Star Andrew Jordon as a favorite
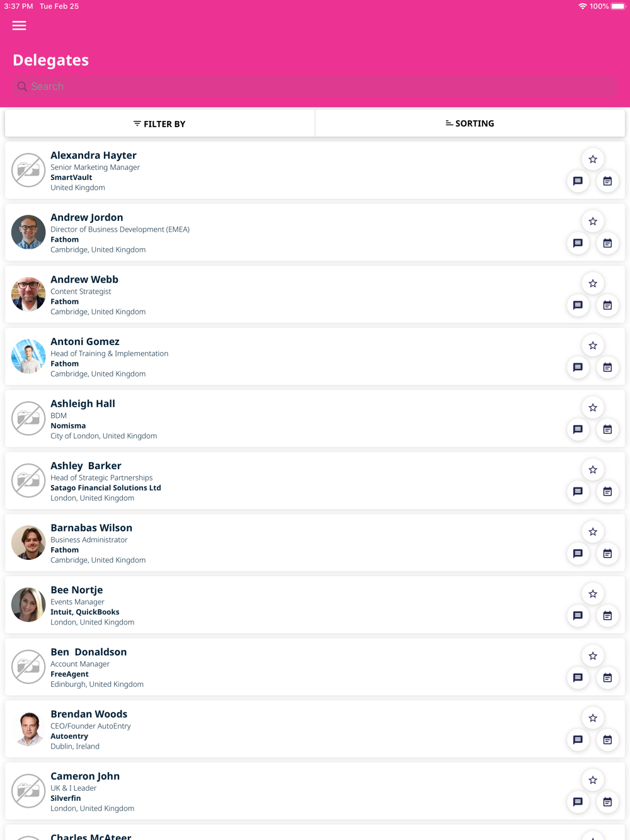 (593, 222)
